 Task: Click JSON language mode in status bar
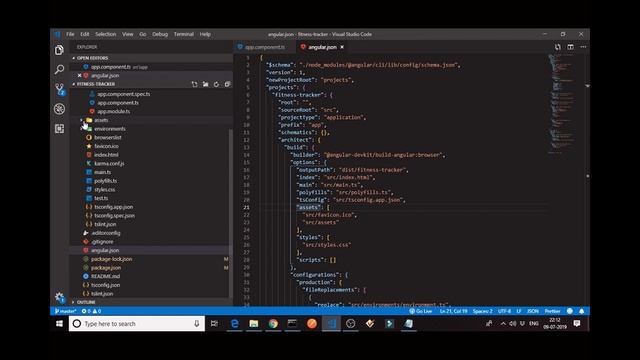(533, 311)
